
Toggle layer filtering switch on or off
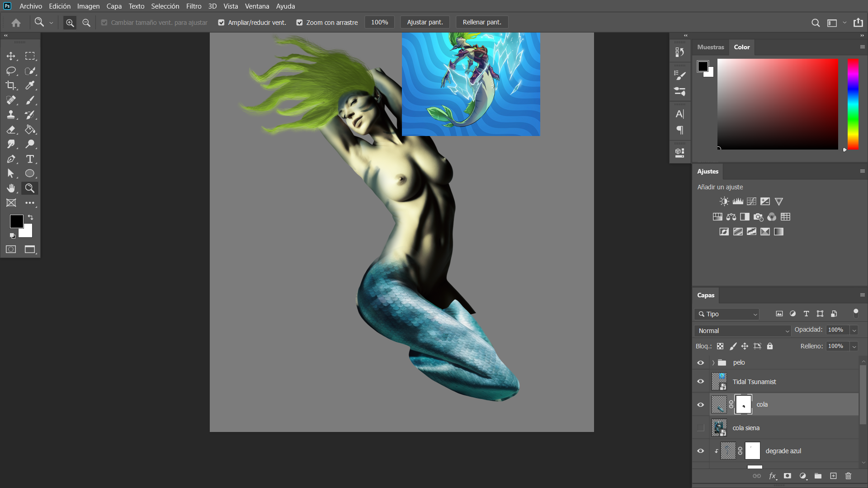coord(855,313)
